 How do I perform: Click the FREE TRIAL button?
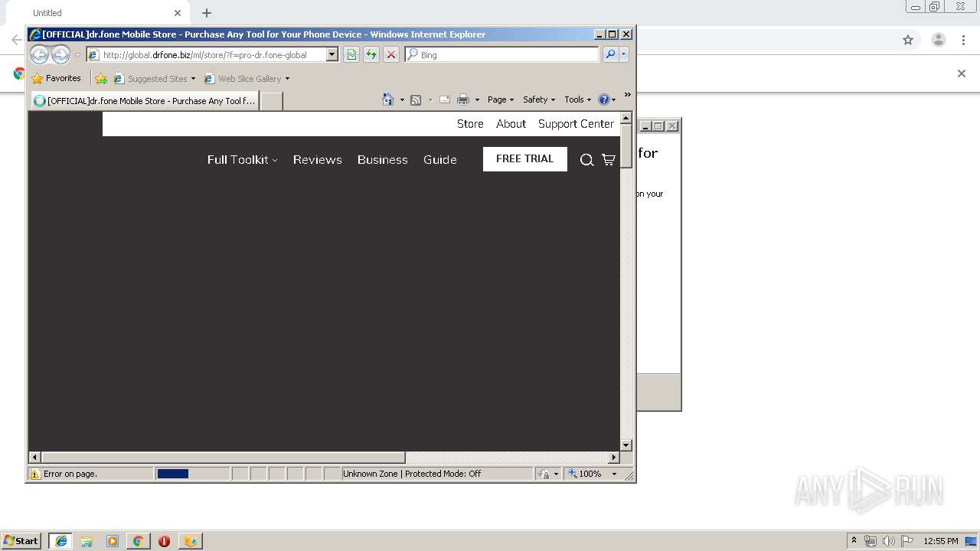(x=525, y=158)
